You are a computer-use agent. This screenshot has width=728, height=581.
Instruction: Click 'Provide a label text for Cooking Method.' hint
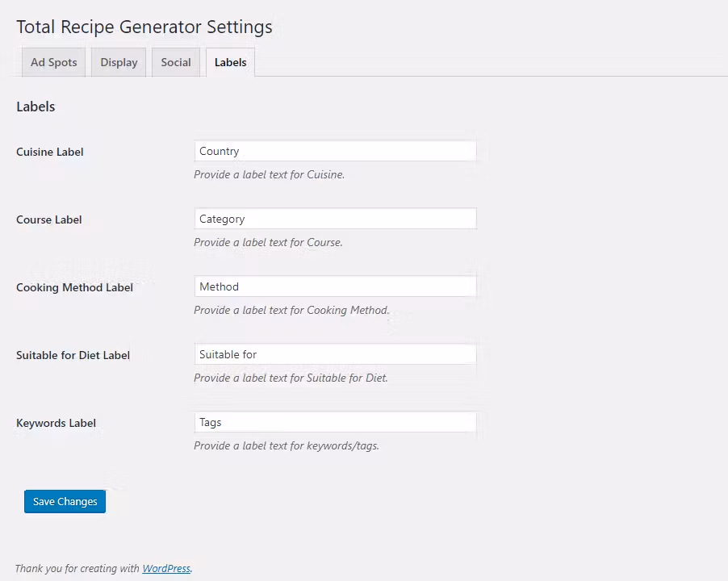click(x=291, y=310)
